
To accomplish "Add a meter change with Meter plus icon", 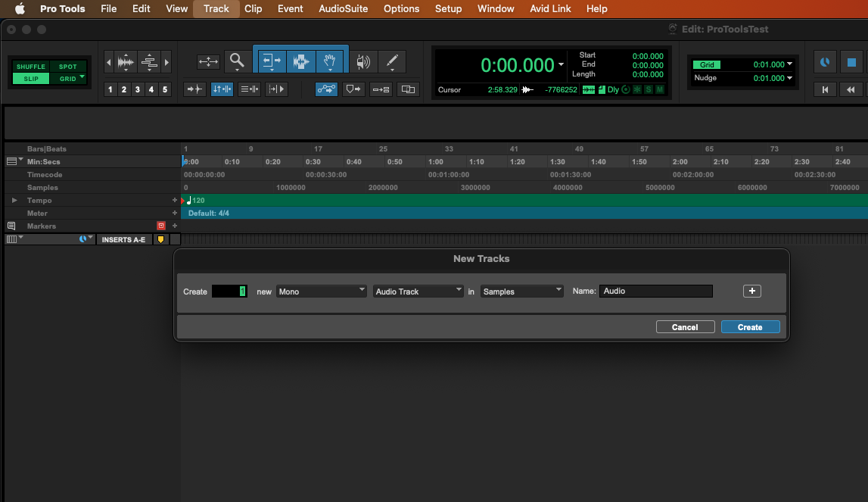I will [175, 213].
